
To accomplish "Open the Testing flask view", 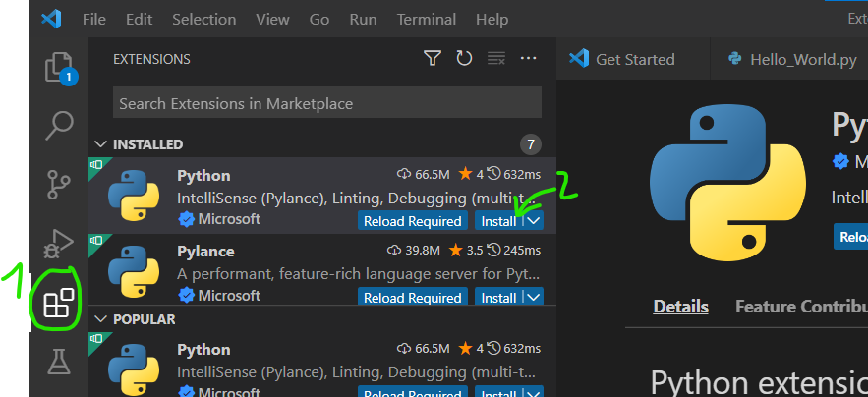I will 59,361.
